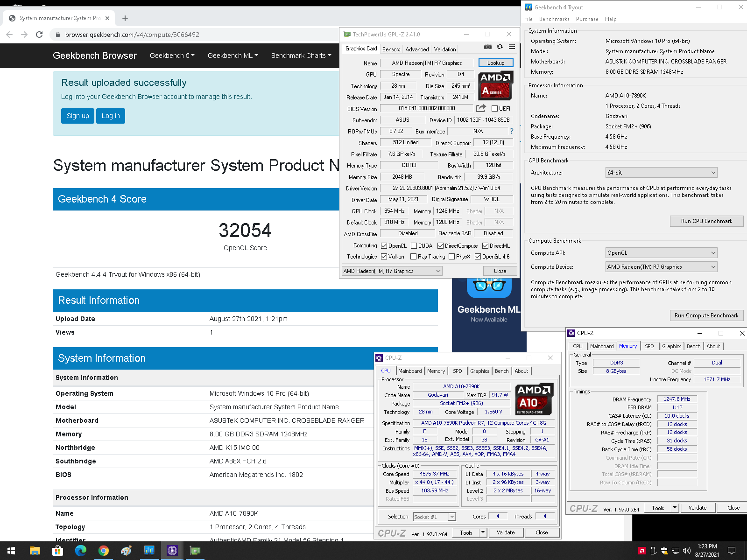Open the Compute Device dropdown
This screenshot has height=560, width=747.
(x=661, y=267)
